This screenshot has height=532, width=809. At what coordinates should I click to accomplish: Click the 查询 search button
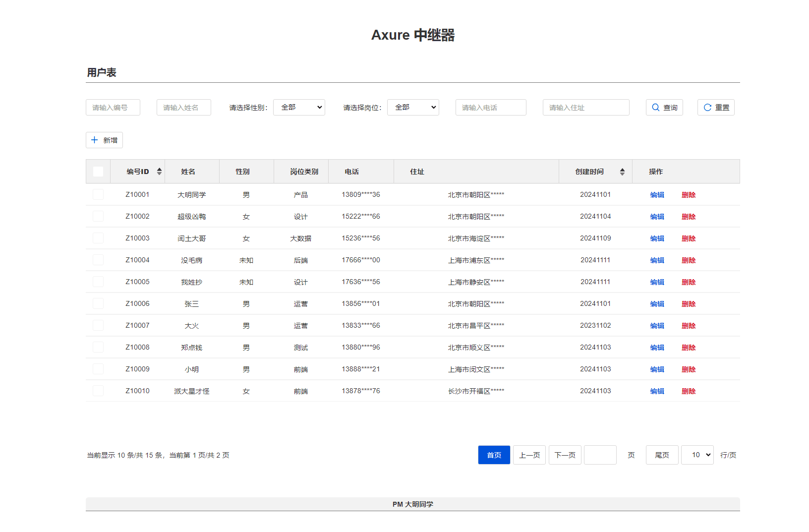664,108
